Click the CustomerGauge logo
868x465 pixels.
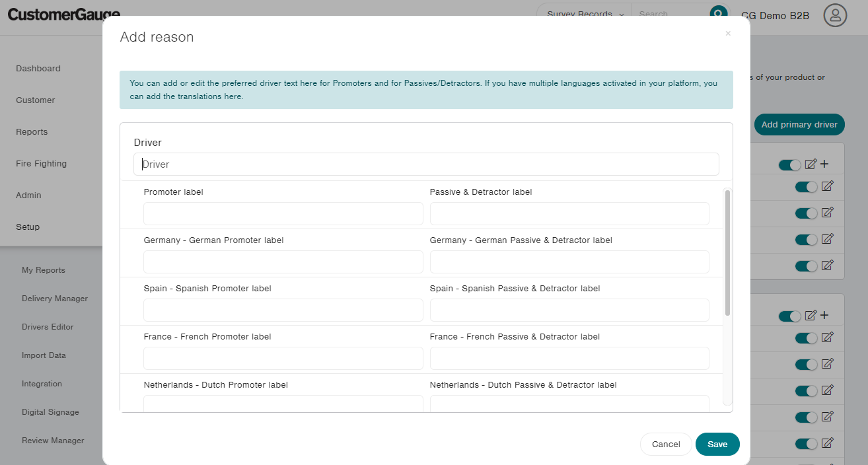(x=64, y=15)
